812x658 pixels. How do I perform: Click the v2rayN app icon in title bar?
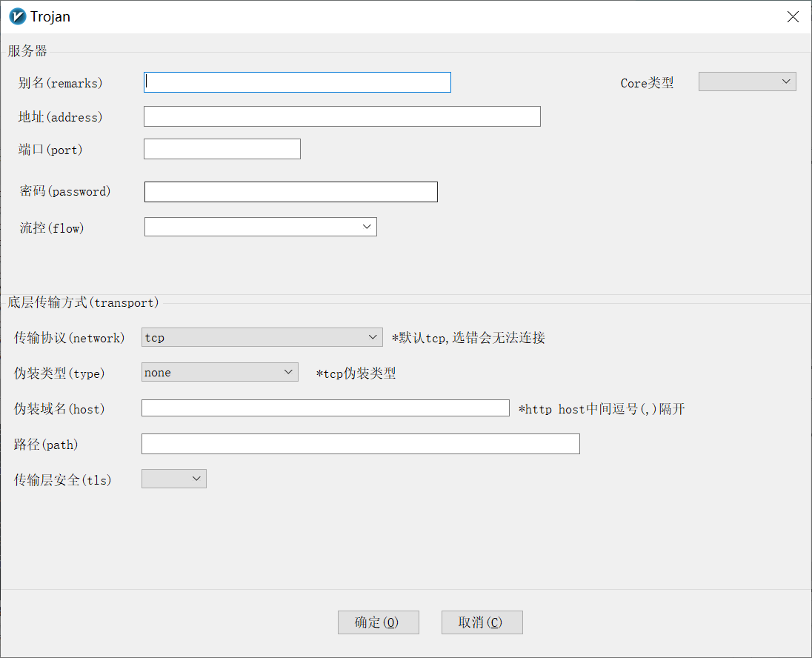pos(18,16)
